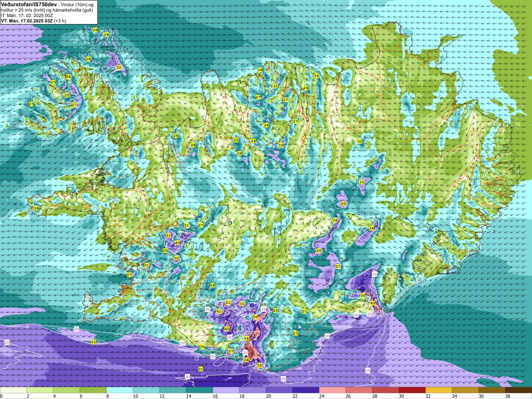The height and width of the screenshot is (399, 532).
Task: Click the palest 0–2 m/s colorbar segment
Action: pyautogui.click(x=13, y=391)
